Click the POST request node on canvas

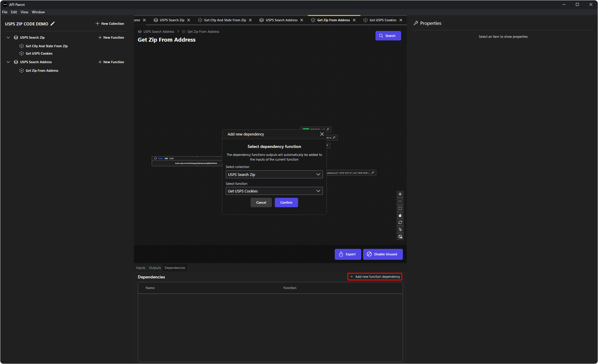(x=187, y=161)
